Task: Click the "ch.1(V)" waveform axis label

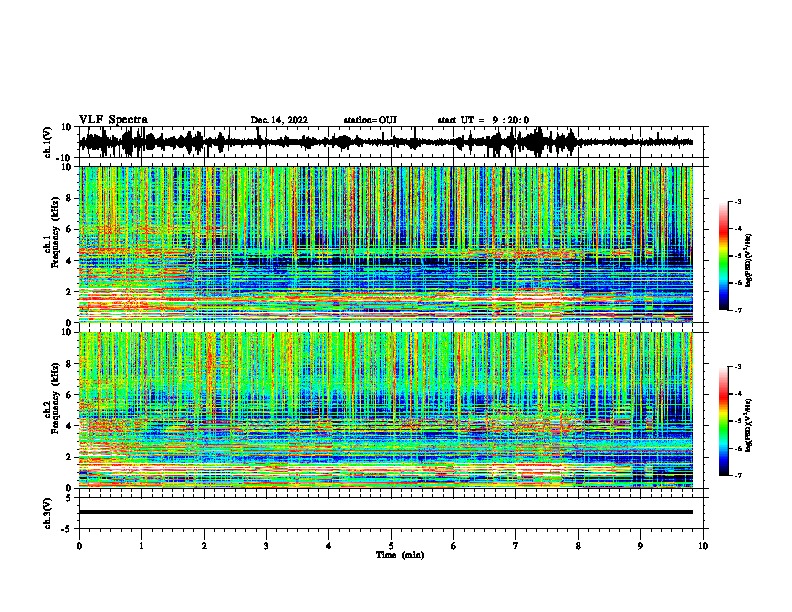Action: 48,142
